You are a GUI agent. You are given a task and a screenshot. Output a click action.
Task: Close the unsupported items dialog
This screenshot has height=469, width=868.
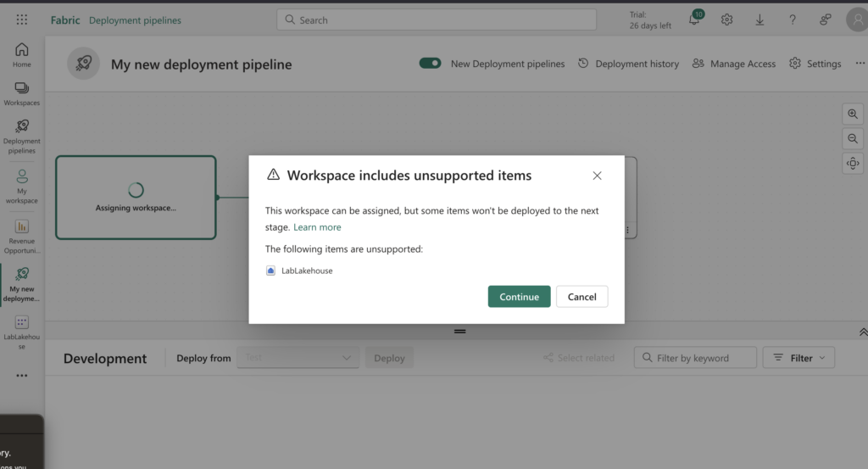click(x=597, y=176)
